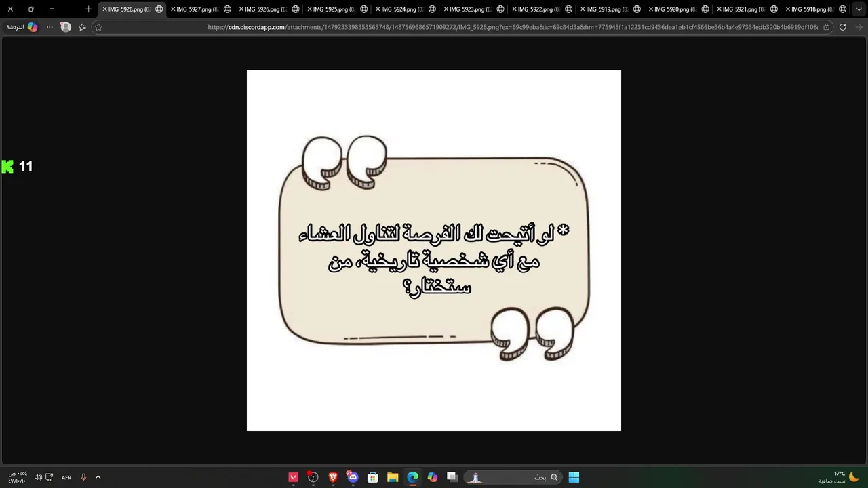Screen dimensions: 868x488
Task: Show hidden system tray icons
Action: click(x=98, y=477)
